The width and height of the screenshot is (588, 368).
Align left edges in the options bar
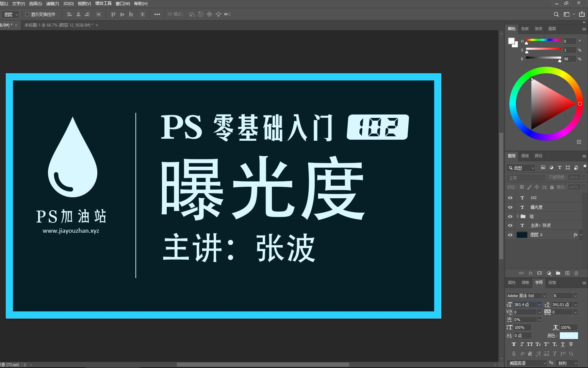coord(69,14)
